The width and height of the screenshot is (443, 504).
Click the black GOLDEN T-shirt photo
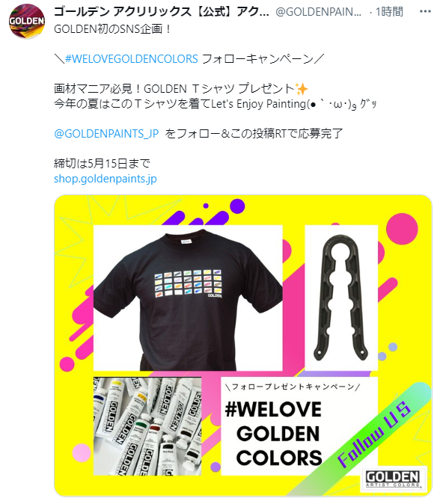[x=188, y=298]
